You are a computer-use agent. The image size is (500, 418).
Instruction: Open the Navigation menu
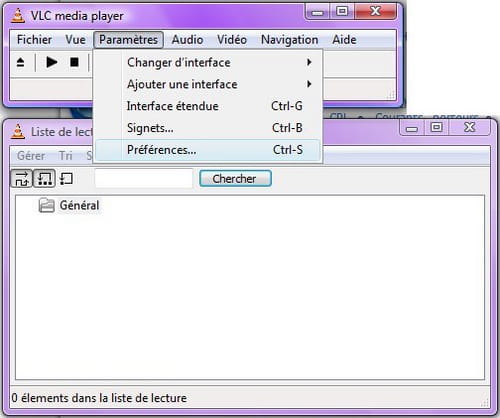click(x=289, y=40)
